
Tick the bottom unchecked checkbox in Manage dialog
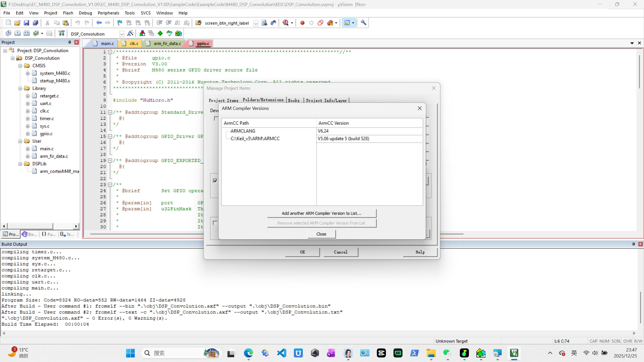(215, 223)
